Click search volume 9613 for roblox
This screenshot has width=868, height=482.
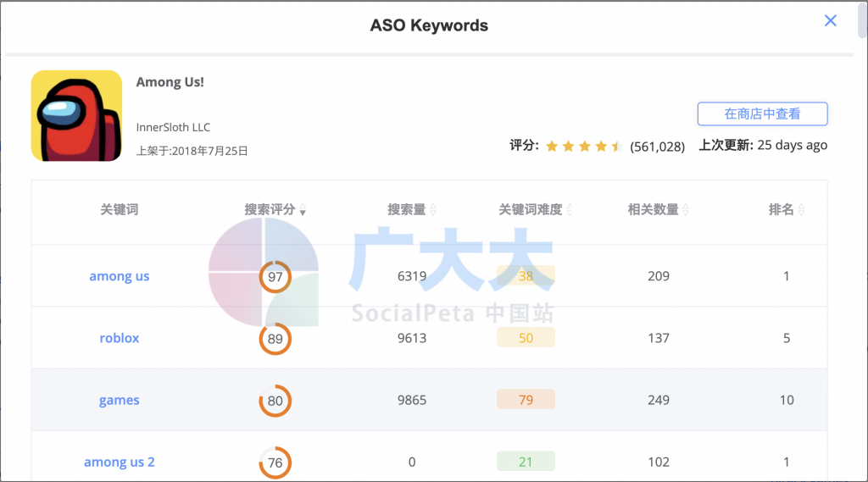pyautogui.click(x=412, y=338)
